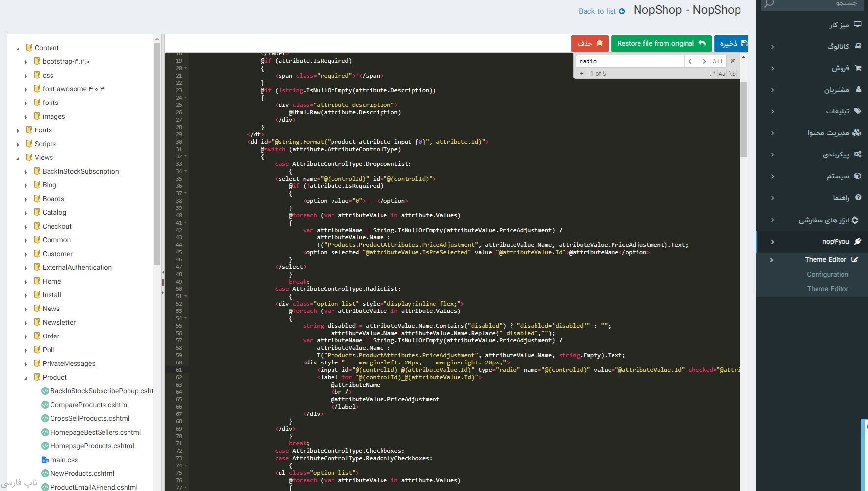Expand the bootstrap folder in tree
868x491 pixels.
(26, 62)
